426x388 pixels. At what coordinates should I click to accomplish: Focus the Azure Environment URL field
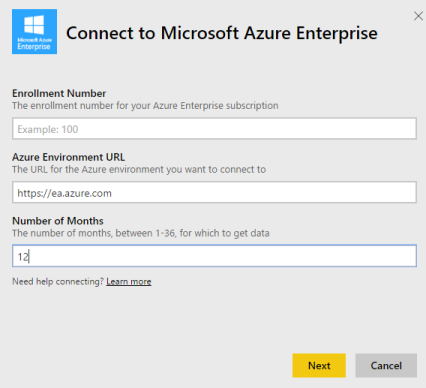click(214, 192)
